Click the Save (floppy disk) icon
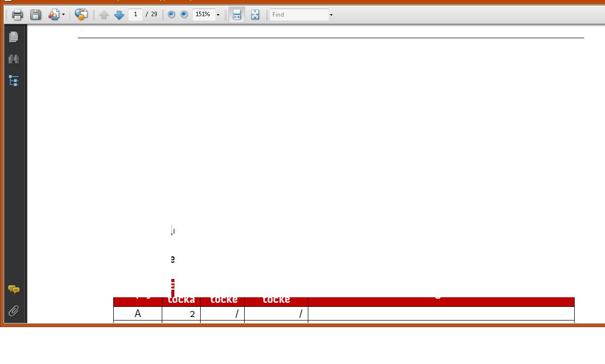 point(35,15)
